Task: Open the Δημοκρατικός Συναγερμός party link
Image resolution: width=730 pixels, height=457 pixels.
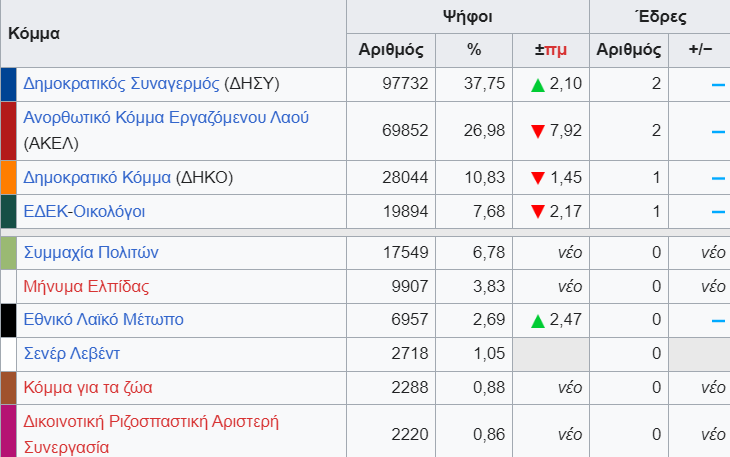Action: [121, 83]
